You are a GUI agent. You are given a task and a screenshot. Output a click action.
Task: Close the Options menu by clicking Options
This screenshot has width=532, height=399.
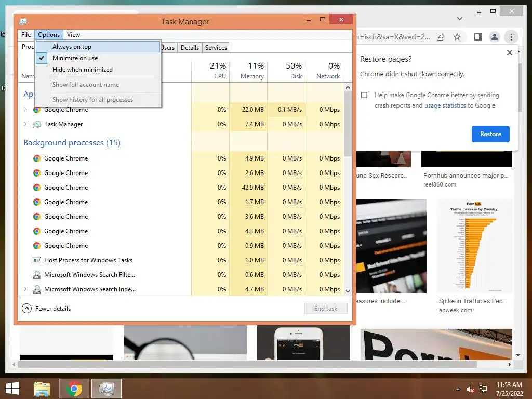(x=48, y=35)
